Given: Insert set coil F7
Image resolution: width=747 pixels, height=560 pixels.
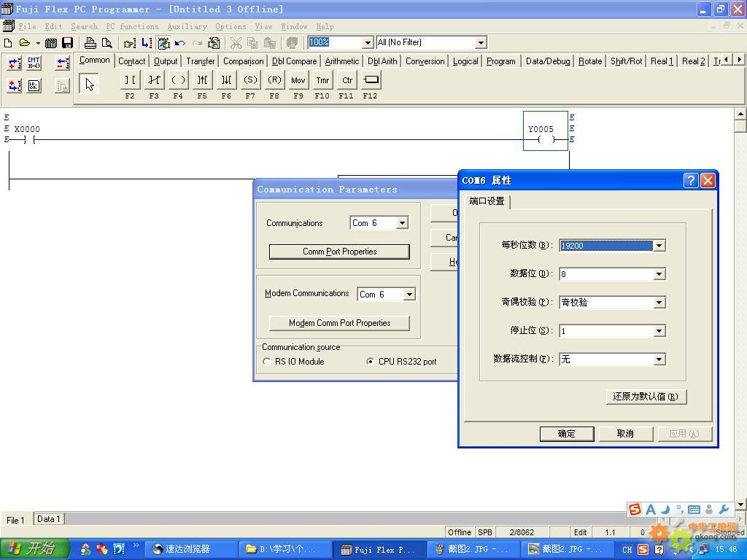Looking at the screenshot, I should click(250, 80).
